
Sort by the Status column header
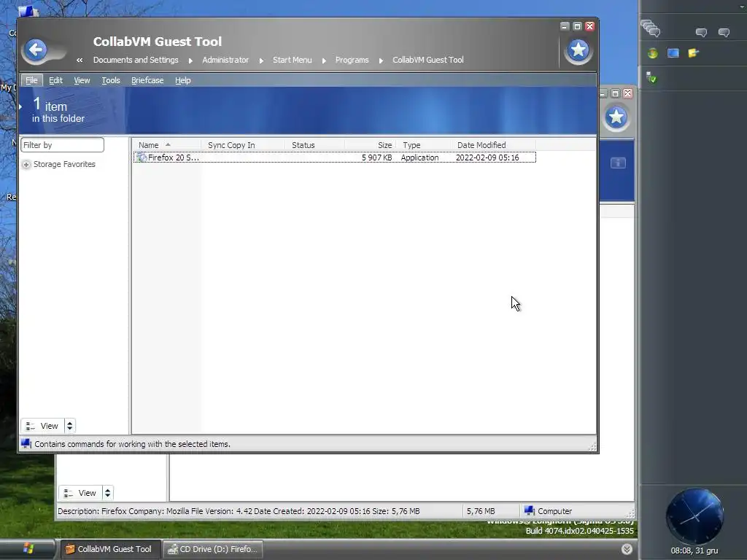314,145
